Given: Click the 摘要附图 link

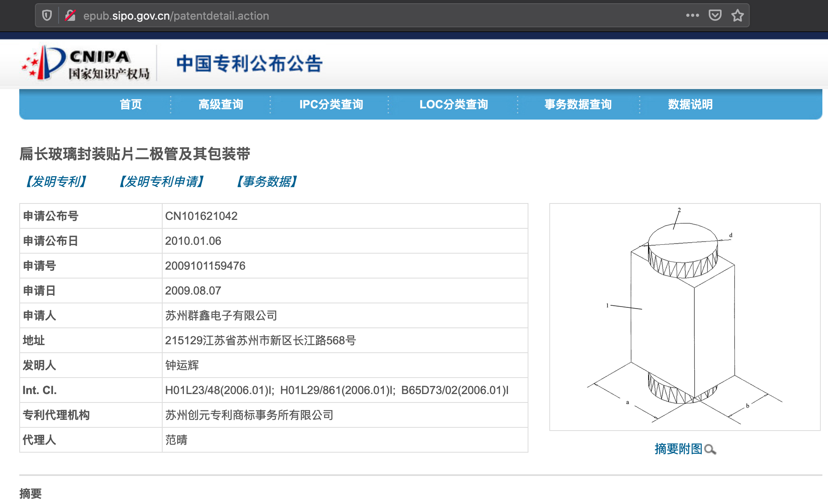Looking at the screenshot, I should (678, 449).
